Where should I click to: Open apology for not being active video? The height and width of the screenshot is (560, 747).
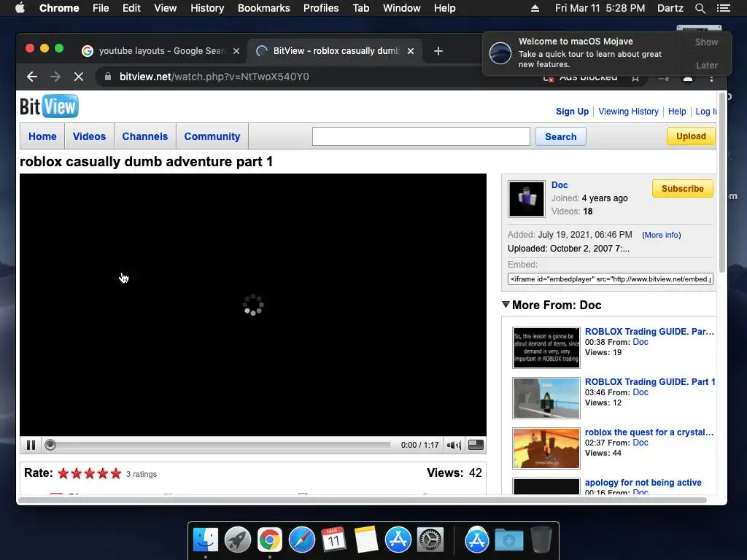click(643, 483)
